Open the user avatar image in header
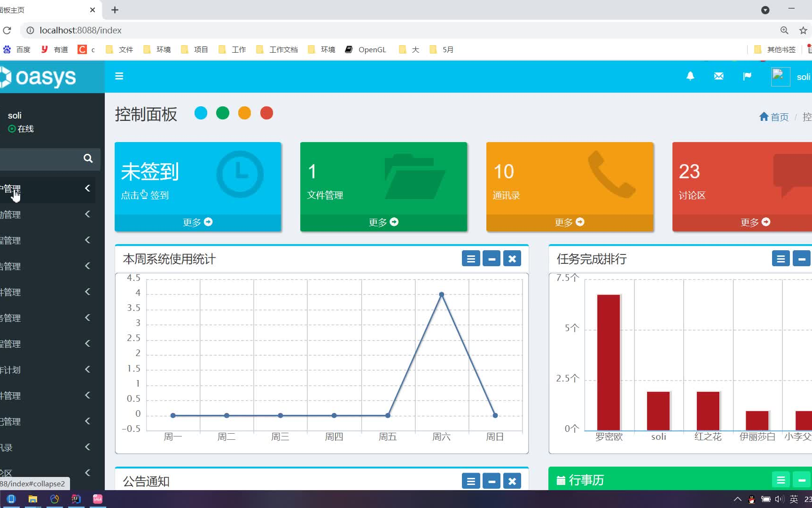Image resolution: width=812 pixels, height=508 pixels. [780, 77]
